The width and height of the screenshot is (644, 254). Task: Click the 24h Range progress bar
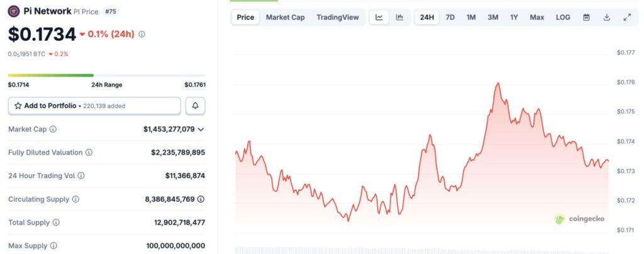point(106,75)
